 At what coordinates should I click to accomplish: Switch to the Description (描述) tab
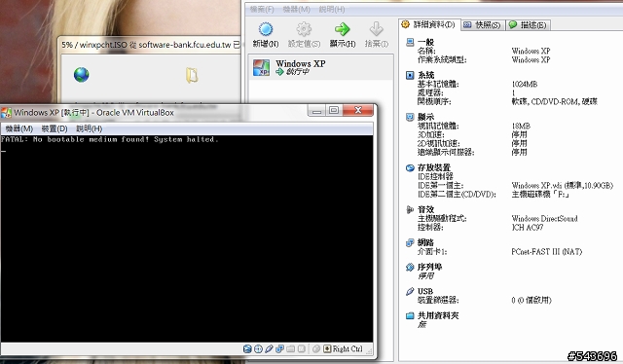point(528,25)
